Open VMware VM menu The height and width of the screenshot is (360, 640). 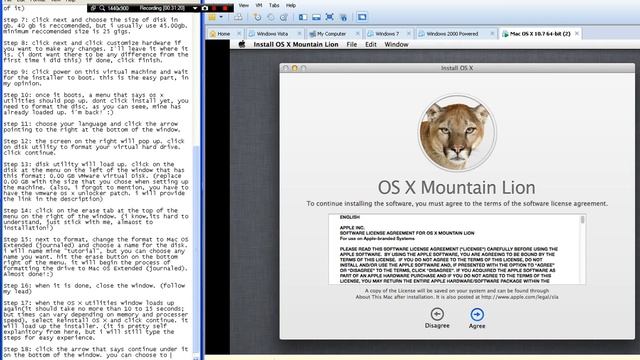259,5
